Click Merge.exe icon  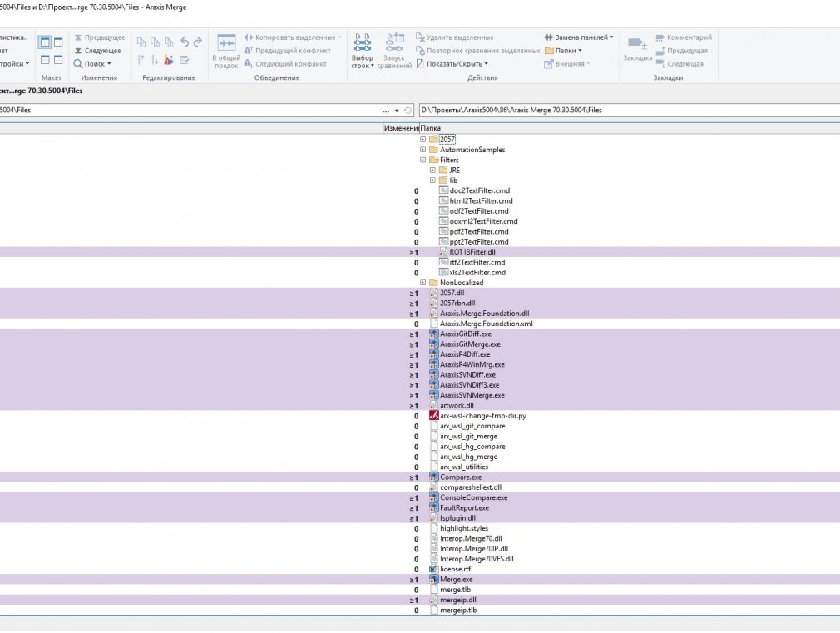tap(434, 580)
